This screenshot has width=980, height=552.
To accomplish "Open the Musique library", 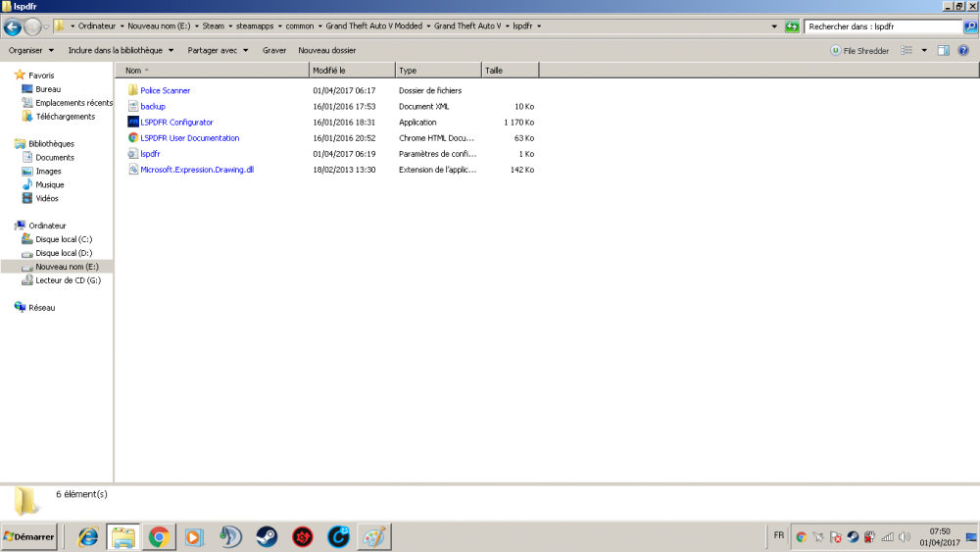I will [x=49, y=185].
